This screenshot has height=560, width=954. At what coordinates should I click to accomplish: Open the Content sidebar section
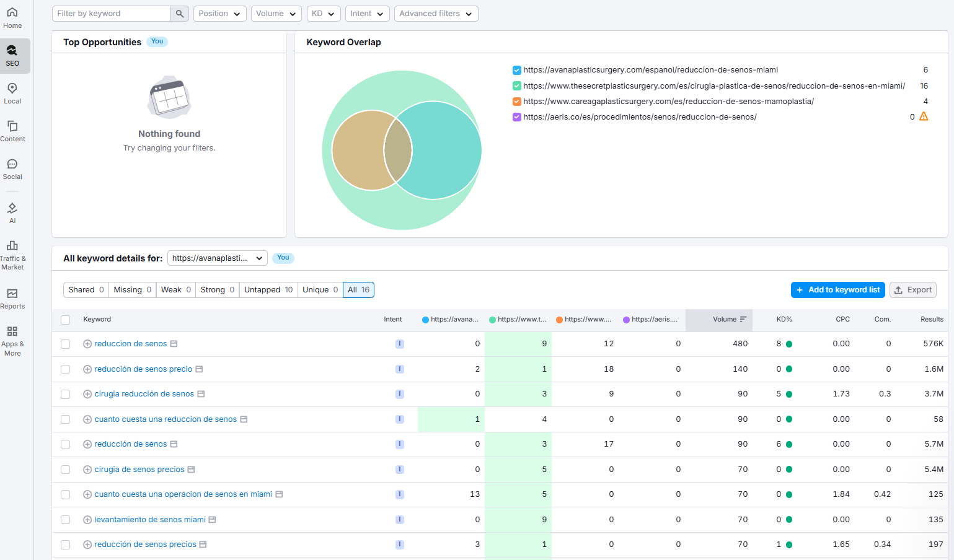coord(12,131)
